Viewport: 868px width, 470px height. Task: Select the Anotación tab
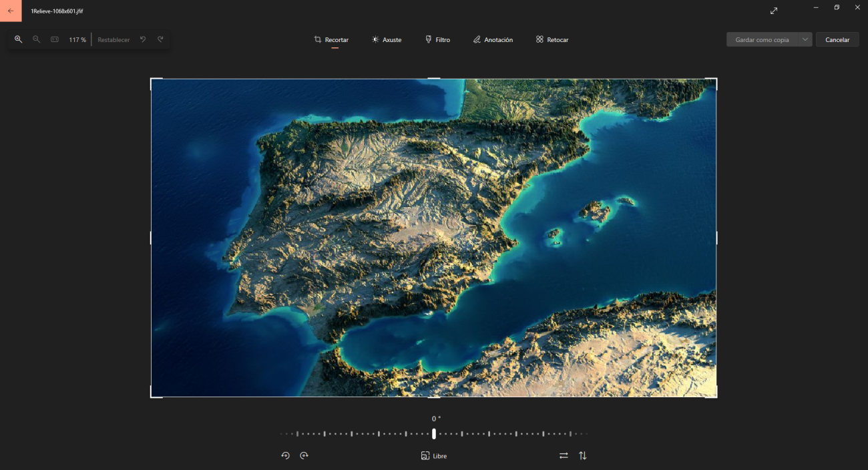coord(493,39)
